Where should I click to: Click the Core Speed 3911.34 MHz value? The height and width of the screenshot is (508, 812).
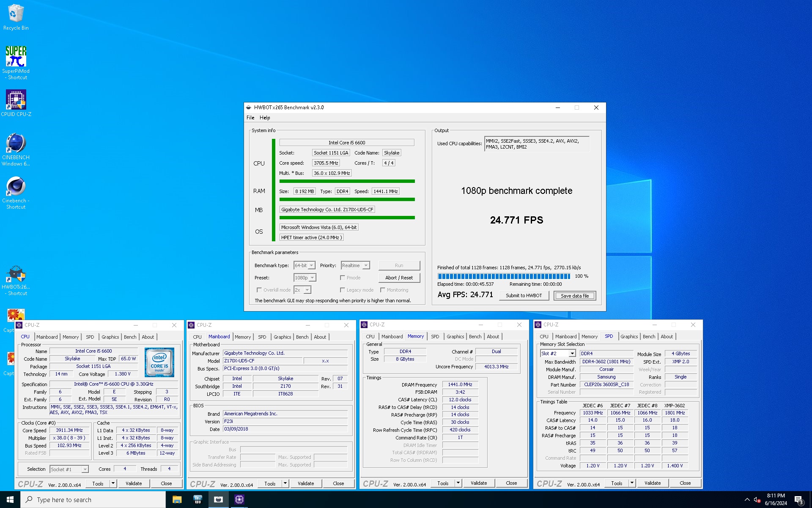[x=69, y=430]
